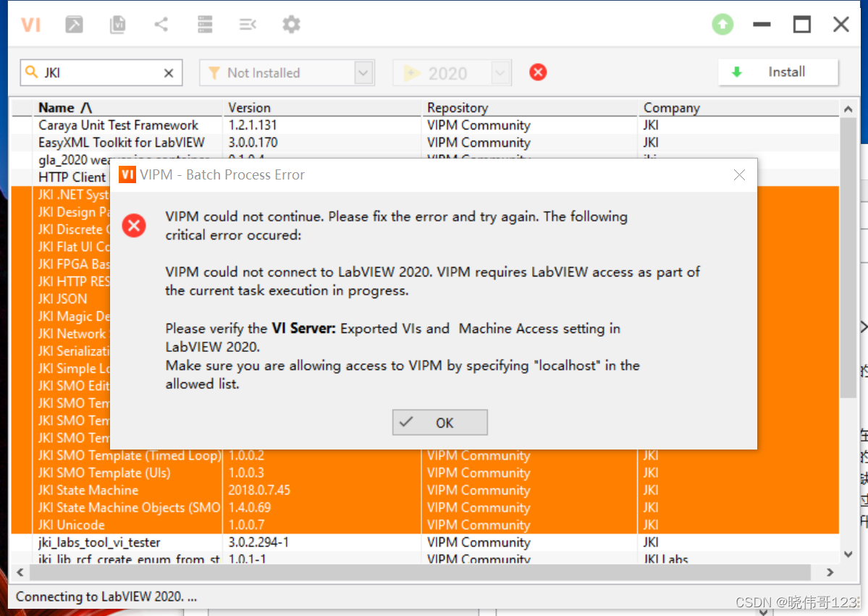Click horizontal scrollbar left arrow
Viewport: 868px width, 616px height.
20,573
